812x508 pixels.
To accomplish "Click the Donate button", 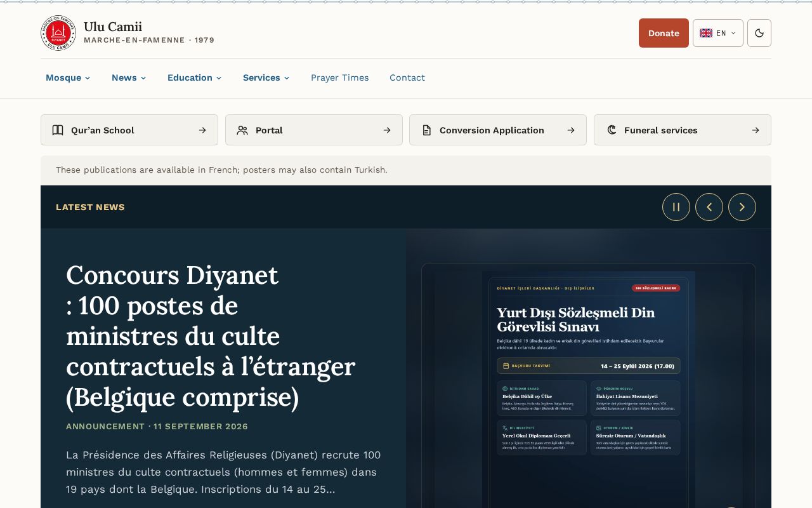I will pos(664,33).
